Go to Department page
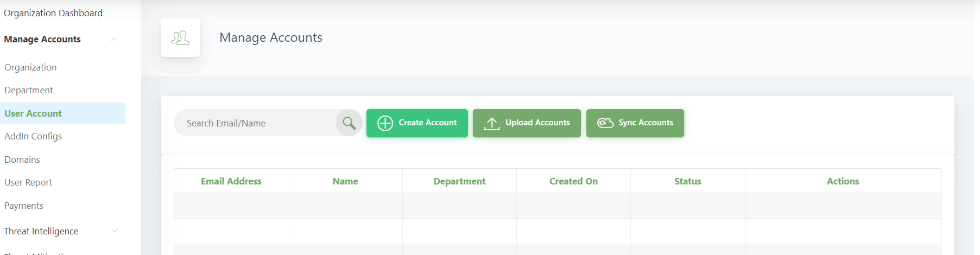The width and height of the screenshot is (980, 255). pos(29,90)
